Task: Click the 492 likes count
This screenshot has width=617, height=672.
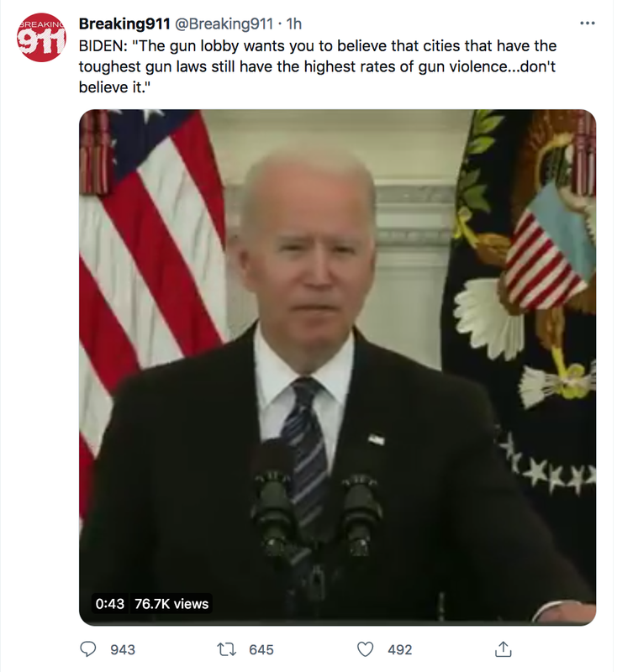Action: (400, 649)
